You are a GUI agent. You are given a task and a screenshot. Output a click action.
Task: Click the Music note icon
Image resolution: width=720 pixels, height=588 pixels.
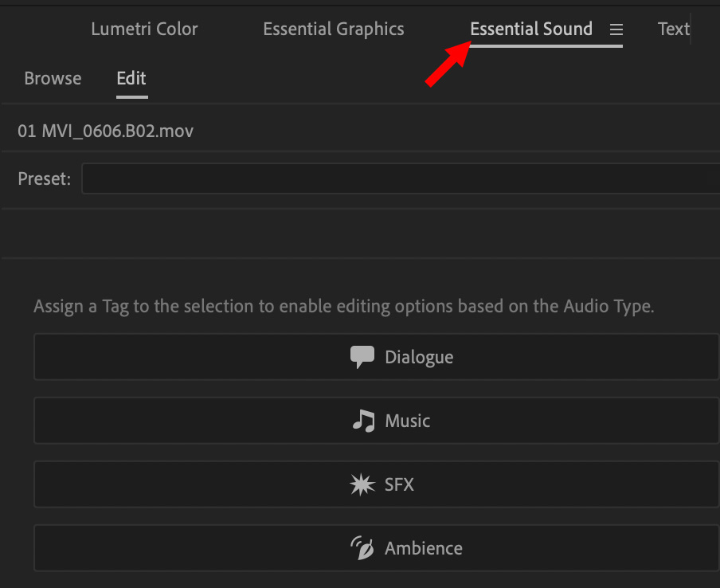pyautogui.click(x=363, y=421)
